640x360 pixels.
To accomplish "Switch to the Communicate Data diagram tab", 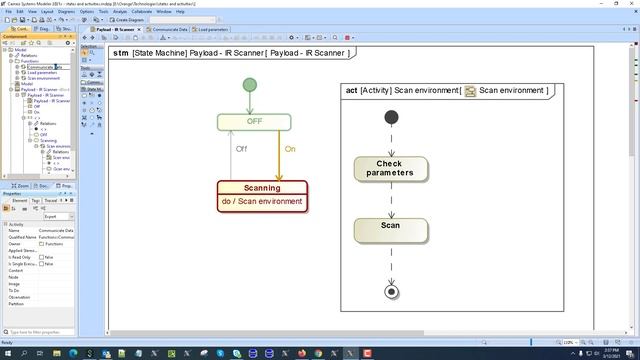I will [167, 29].
